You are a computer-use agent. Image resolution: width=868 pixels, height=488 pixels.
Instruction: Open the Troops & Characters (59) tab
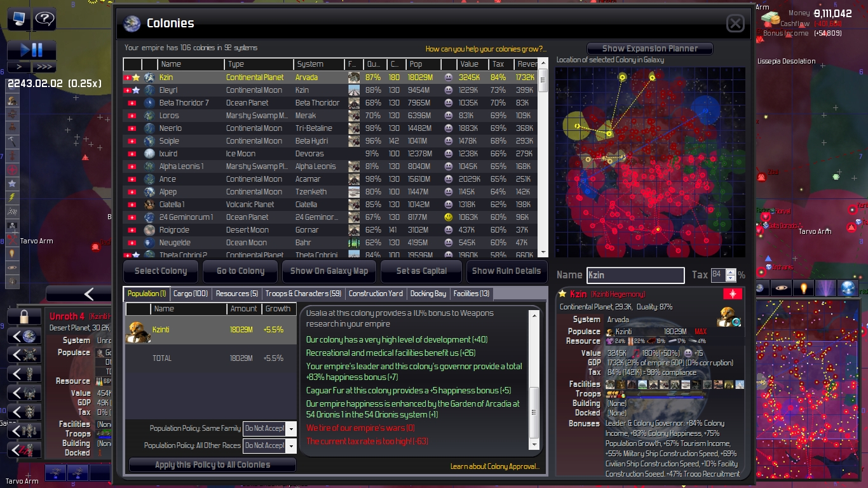point(303,294)
